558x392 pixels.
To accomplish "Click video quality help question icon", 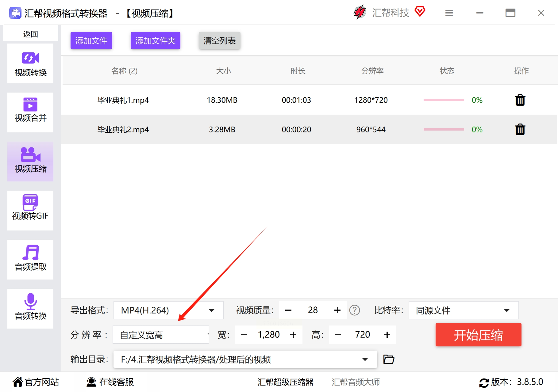I will pyautogui.click(x=355, y=310).
